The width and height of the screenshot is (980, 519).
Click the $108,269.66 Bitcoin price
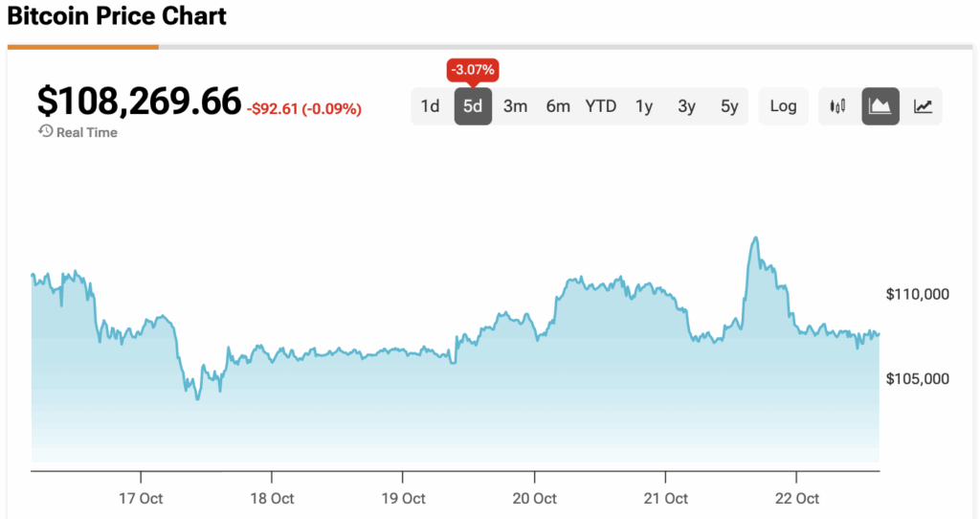pos(139,102)
